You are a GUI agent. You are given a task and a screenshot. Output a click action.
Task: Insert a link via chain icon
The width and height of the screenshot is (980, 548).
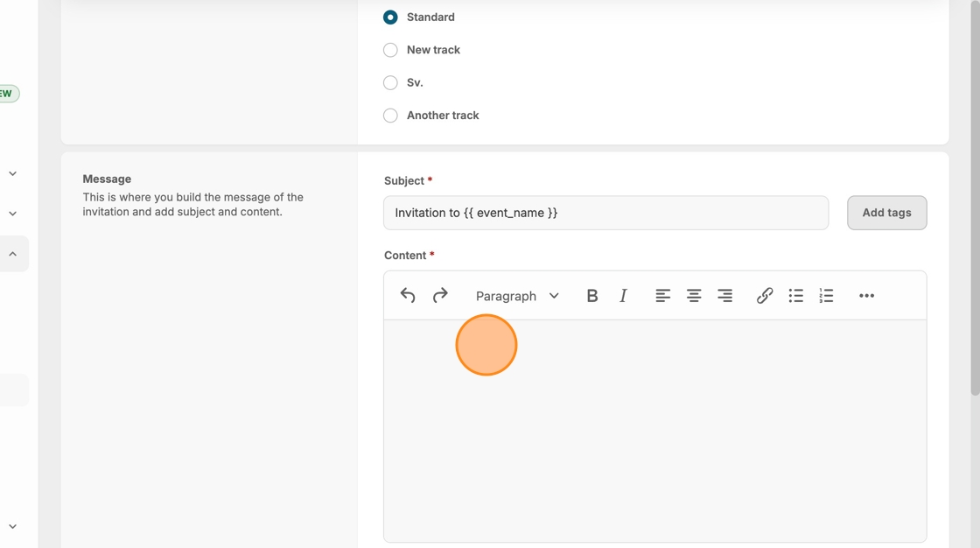tap(765, 296)
